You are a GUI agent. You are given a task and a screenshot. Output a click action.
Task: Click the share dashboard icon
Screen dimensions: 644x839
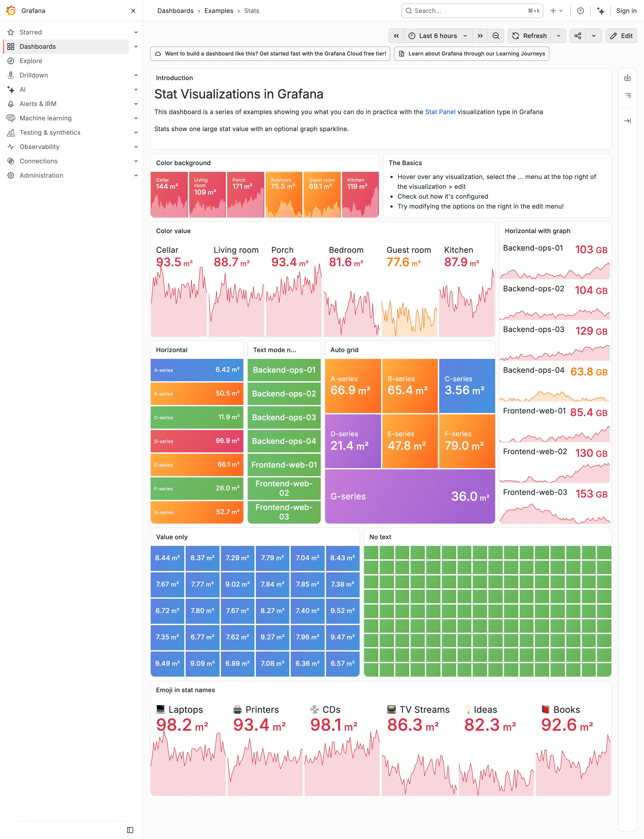(578, 36)
